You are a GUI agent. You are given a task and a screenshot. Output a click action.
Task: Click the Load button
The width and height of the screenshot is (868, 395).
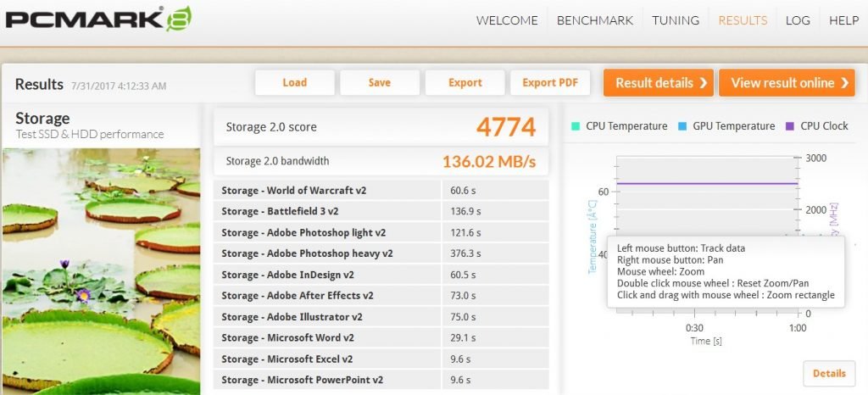tap(294, 82)
